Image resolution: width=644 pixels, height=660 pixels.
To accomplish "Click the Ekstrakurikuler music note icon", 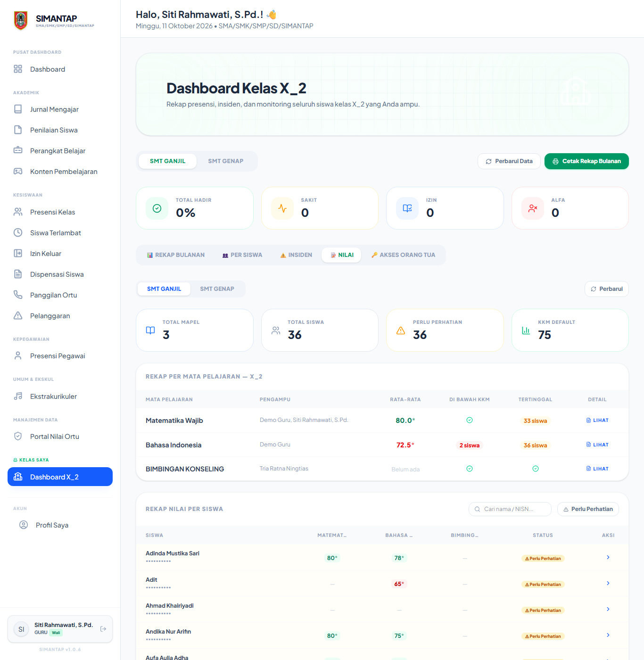I will click(18, 396).
